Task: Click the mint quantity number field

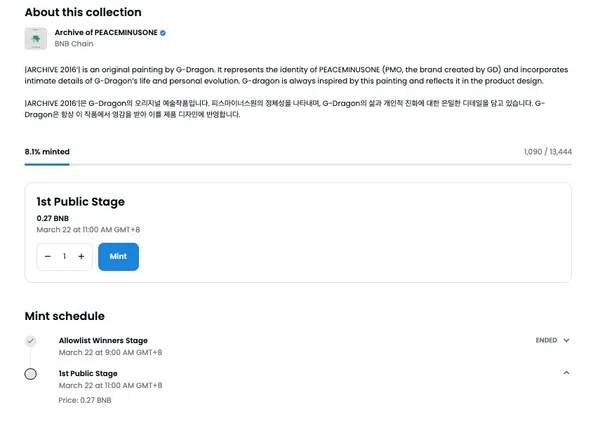Action: 65,257
